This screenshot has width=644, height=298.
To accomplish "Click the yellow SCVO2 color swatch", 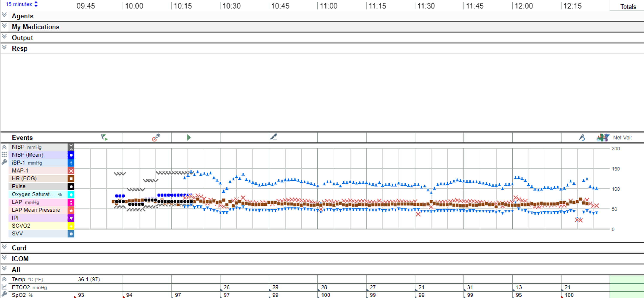I will coord(71,226).
